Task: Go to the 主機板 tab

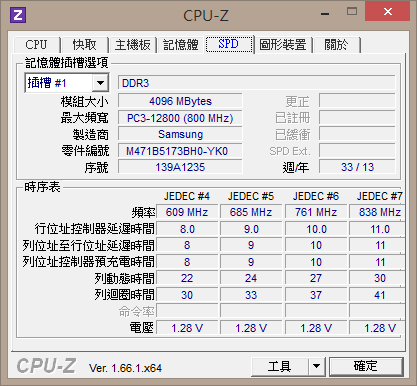Action: tap(133, 44)
